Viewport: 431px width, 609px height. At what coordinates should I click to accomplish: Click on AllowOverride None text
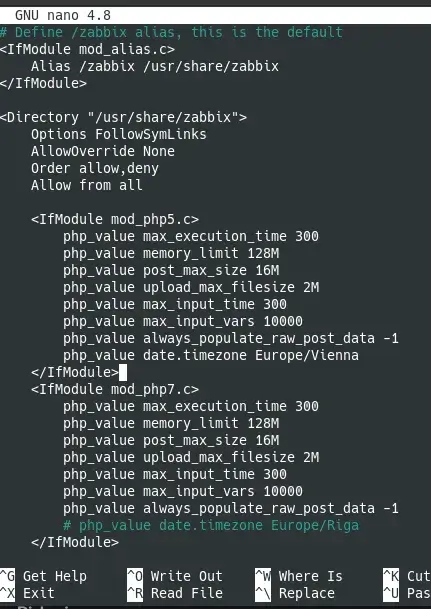(103, 151)
